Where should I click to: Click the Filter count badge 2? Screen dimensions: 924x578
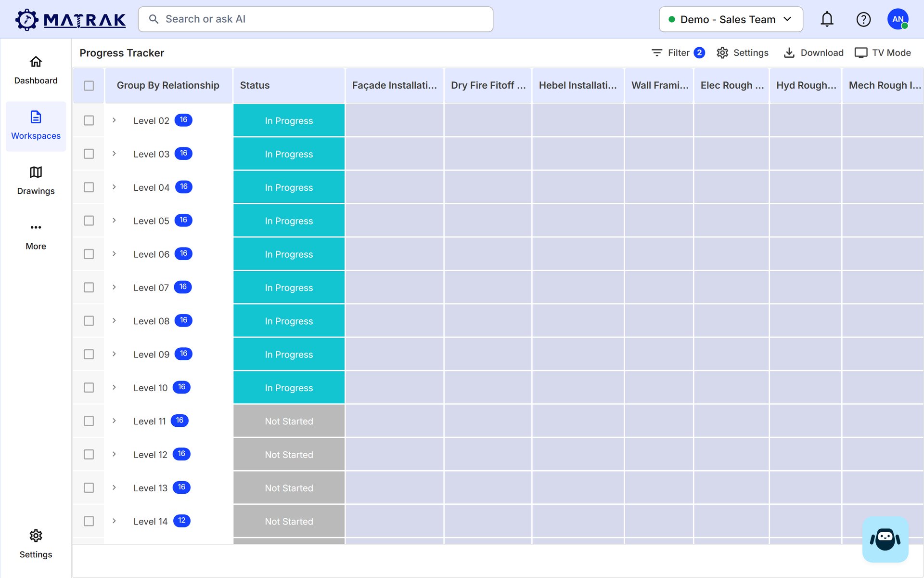(699, 53)
